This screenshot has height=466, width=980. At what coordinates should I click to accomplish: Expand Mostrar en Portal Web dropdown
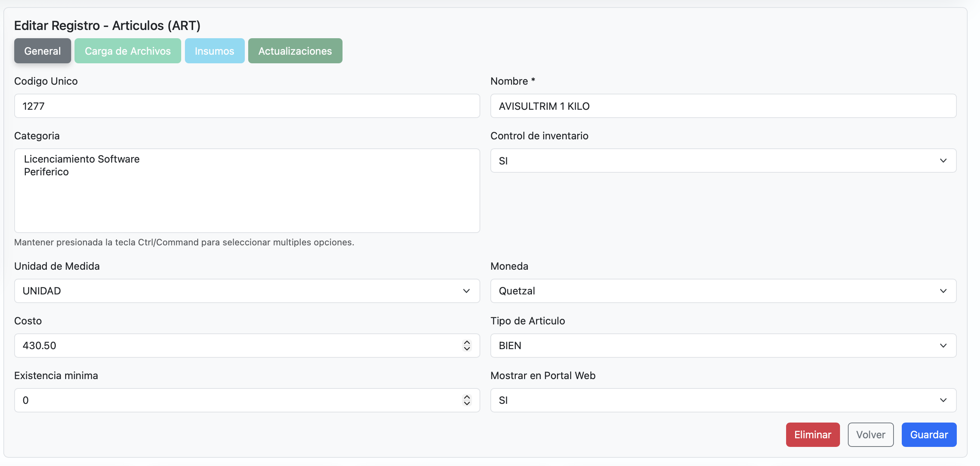tap(723, 400)
